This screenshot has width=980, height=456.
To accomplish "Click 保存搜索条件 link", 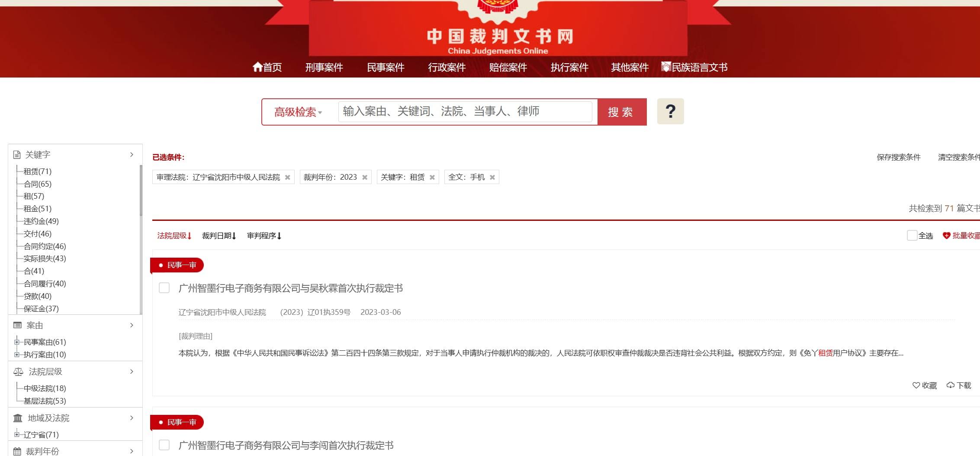I will tap(899, 157).
